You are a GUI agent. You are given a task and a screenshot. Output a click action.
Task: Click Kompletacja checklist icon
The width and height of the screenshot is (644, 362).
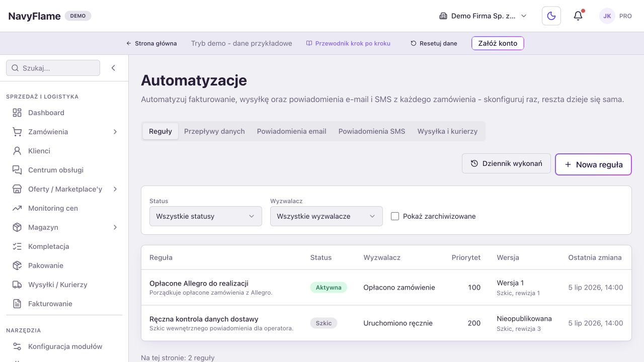(17, 246)
